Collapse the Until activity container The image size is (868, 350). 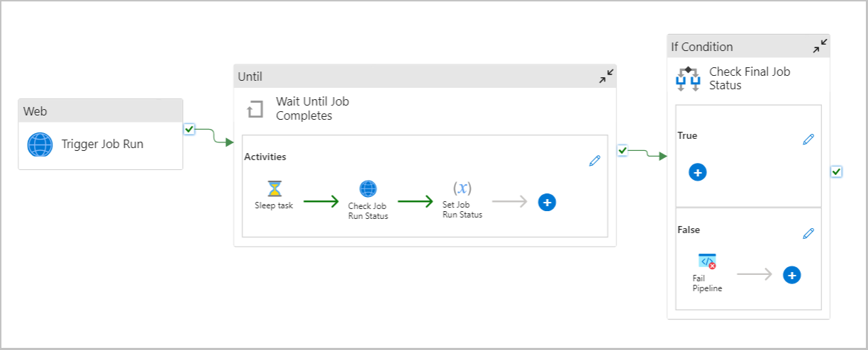tap(606, 76)
